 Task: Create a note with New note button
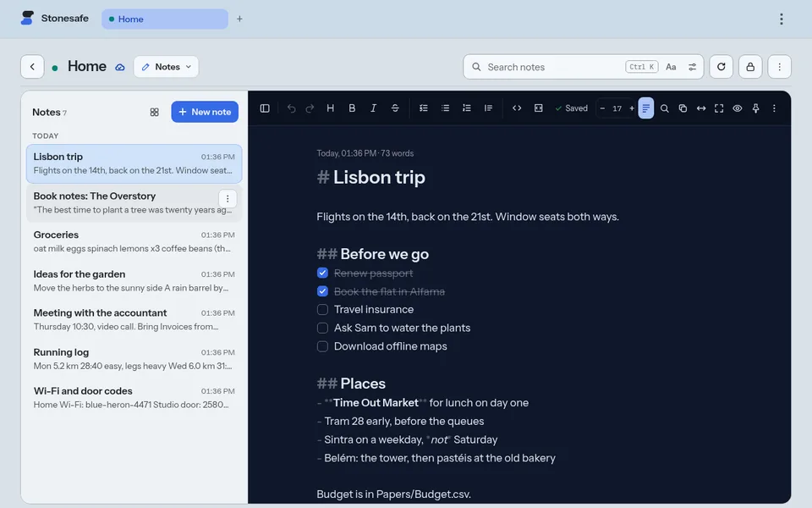205,112
